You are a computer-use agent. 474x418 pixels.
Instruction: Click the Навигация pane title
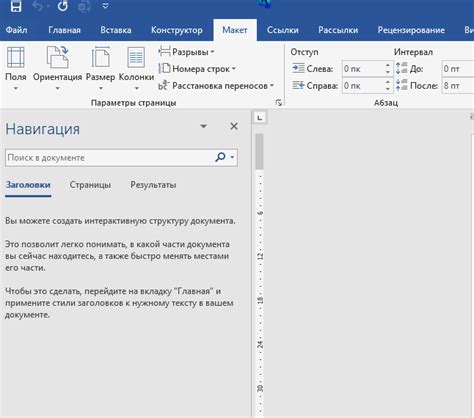[43, 129]
